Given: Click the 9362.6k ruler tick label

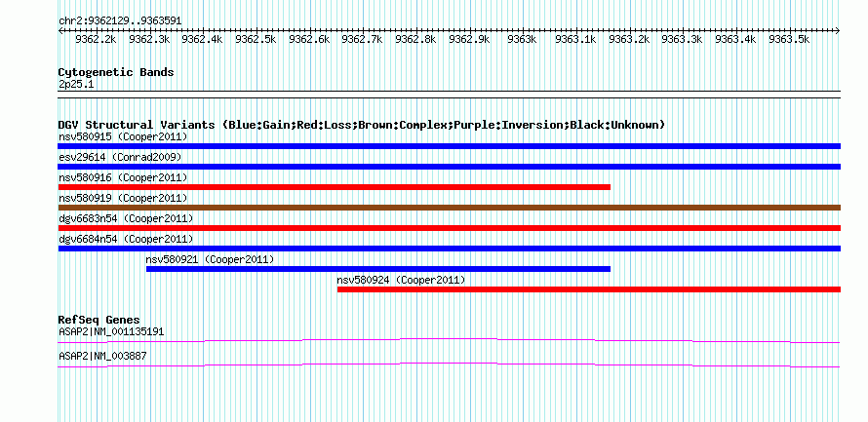Looking at the screenshot, I should pos(309,39).
